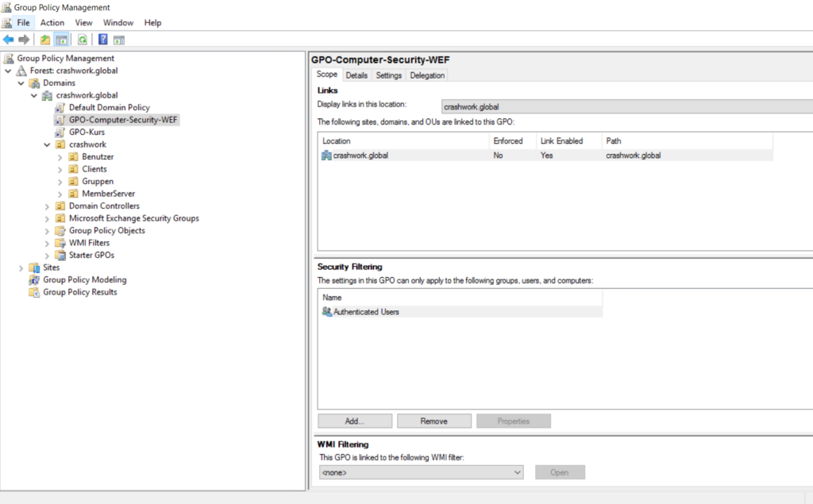This screenshot has width=813, height=504.
Task: Switch to the Delegation tab
Action: click(x=427, y=75)
